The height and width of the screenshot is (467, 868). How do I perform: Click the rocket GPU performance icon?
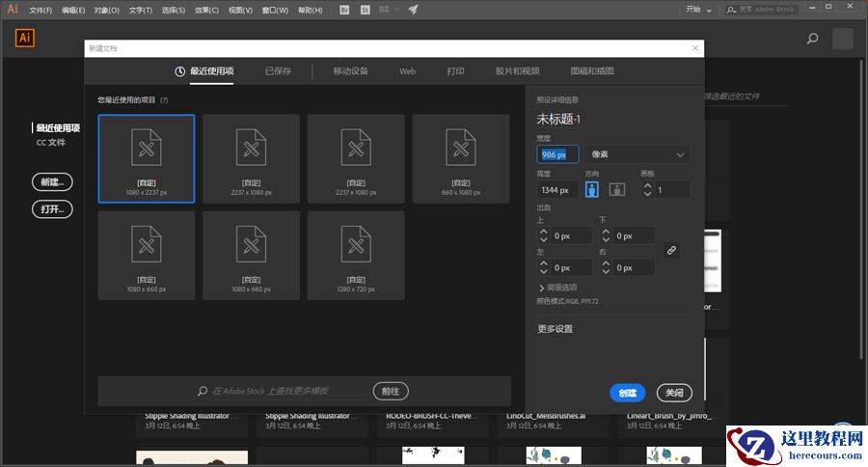point(413,10)
